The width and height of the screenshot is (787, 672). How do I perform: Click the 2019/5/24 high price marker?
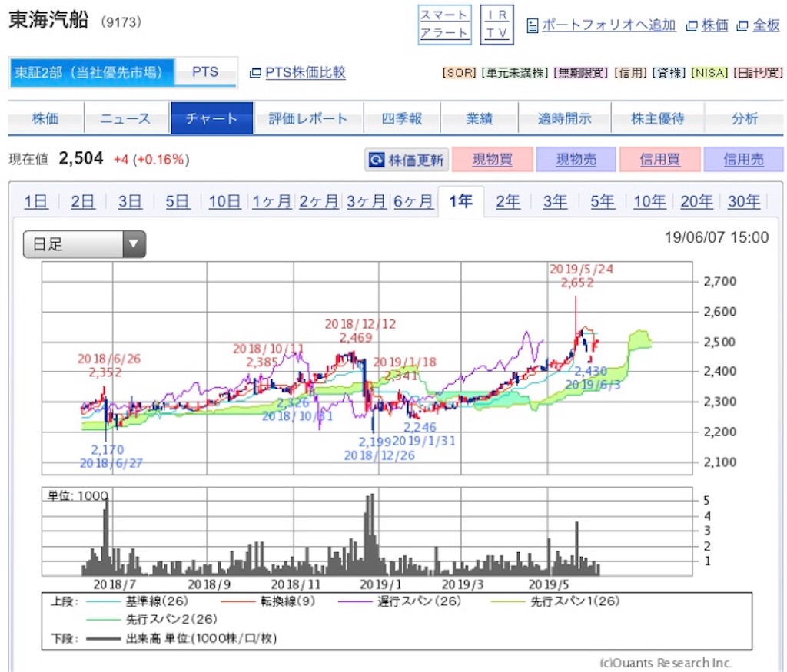[x=581, y=276]
